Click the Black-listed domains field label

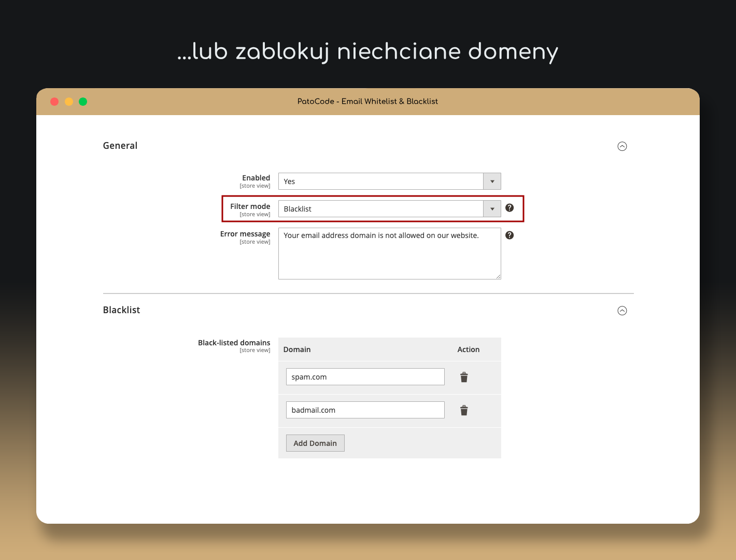234,343
